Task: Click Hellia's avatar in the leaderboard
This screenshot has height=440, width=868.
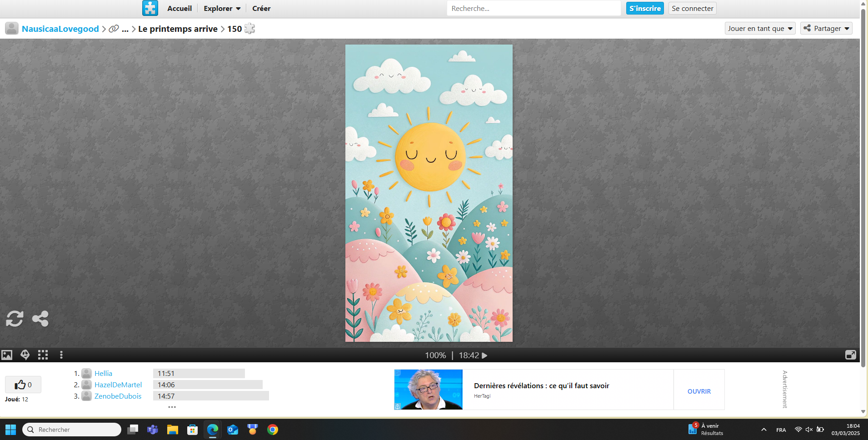Action: 86,374
